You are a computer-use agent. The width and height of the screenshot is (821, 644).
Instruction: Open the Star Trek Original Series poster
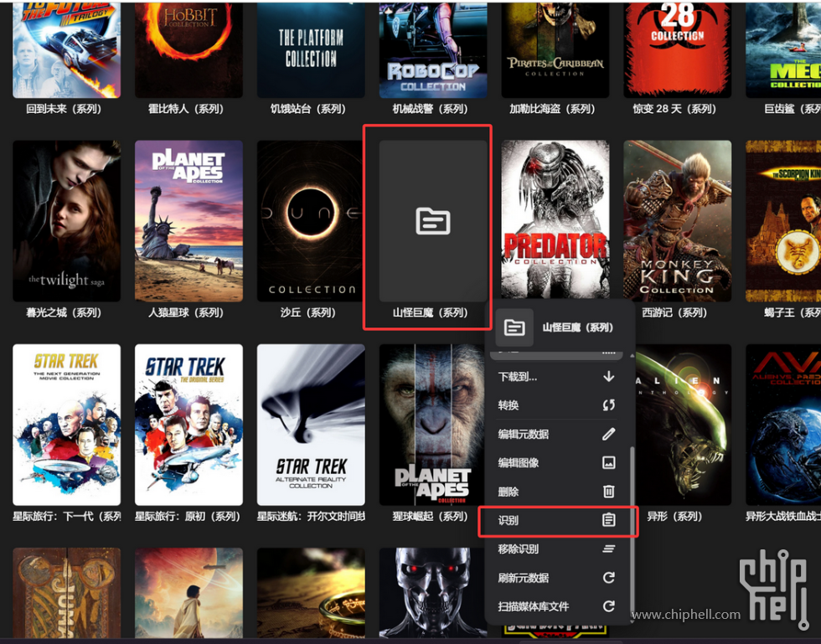188,424
